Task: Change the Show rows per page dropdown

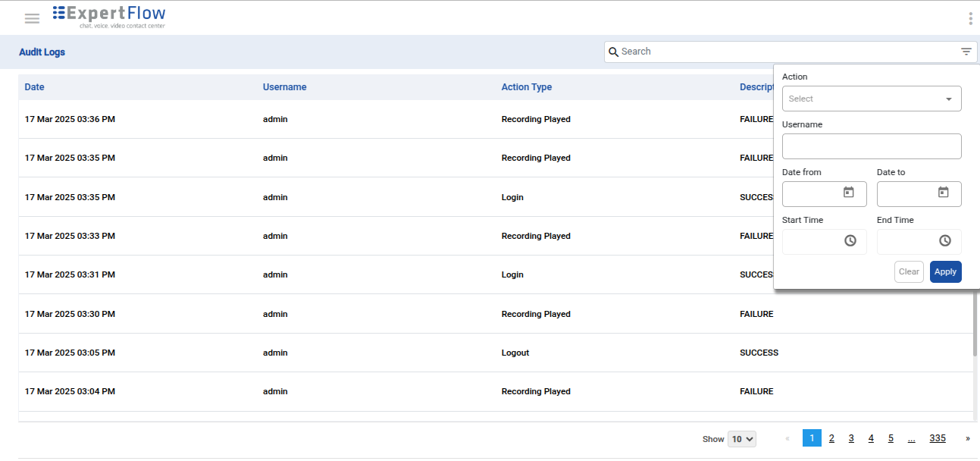Action: tap(741, 439)
